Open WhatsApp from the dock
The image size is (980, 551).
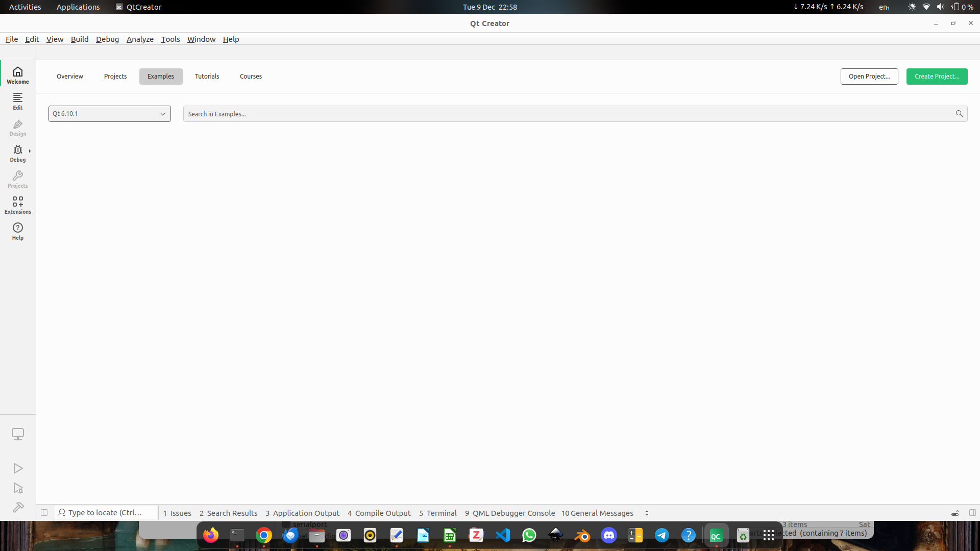(529, 535)
